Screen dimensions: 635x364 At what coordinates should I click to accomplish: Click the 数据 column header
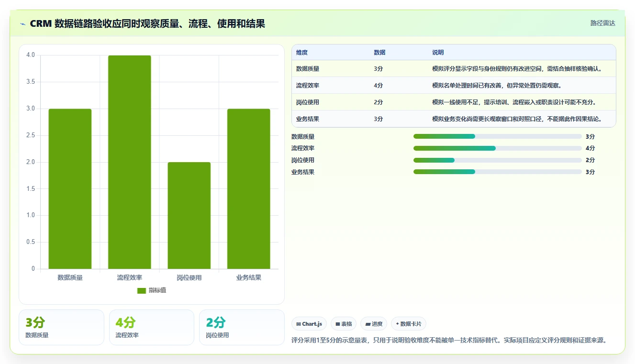click(379, 52)
